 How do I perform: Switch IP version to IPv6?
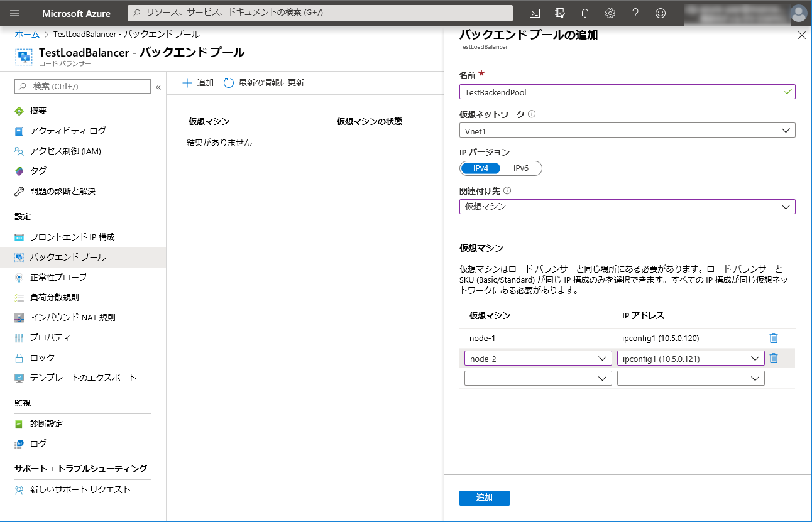(520, 168)
